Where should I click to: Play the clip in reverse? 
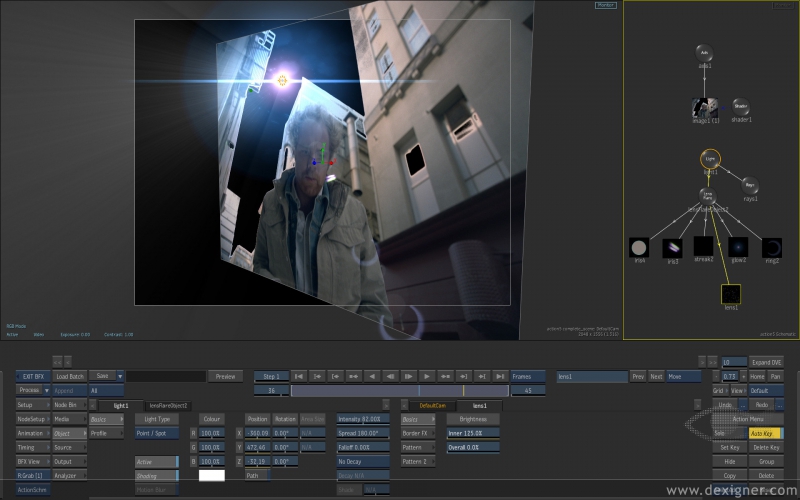coord(372,377)
